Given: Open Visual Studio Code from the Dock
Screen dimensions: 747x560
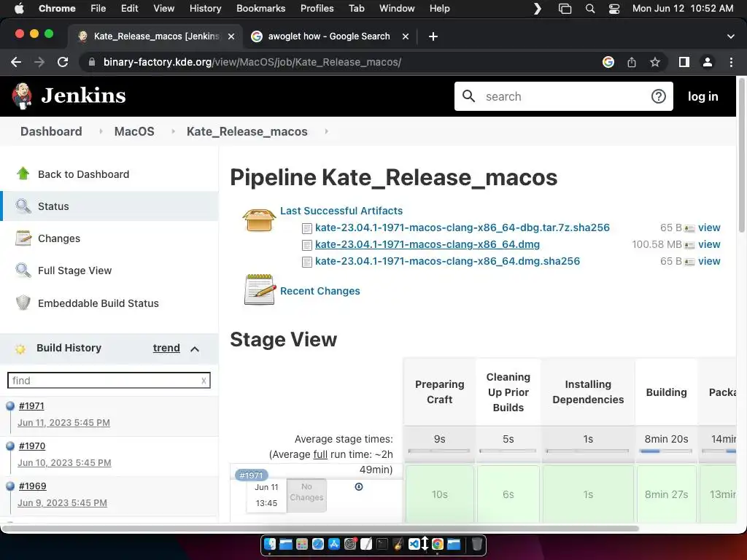Looking at the screenshot, I should pos(414,544).
